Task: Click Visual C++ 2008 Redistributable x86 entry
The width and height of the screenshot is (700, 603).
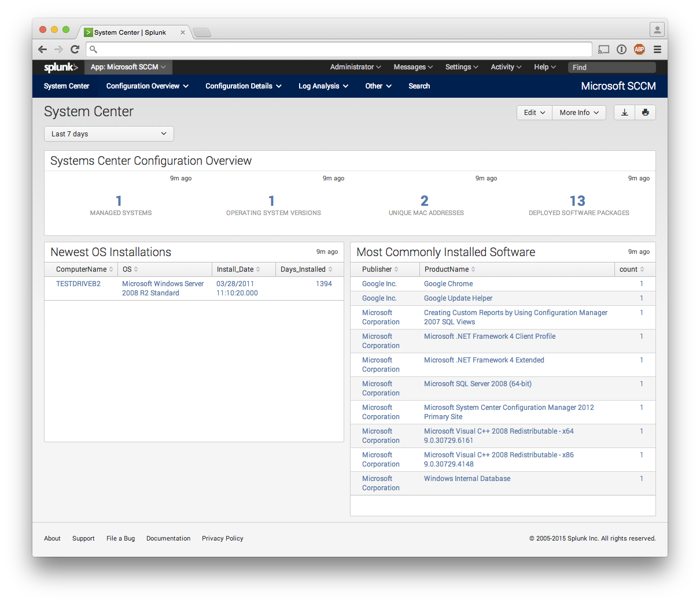Action: pyautogui.click(x=499, y=460)
